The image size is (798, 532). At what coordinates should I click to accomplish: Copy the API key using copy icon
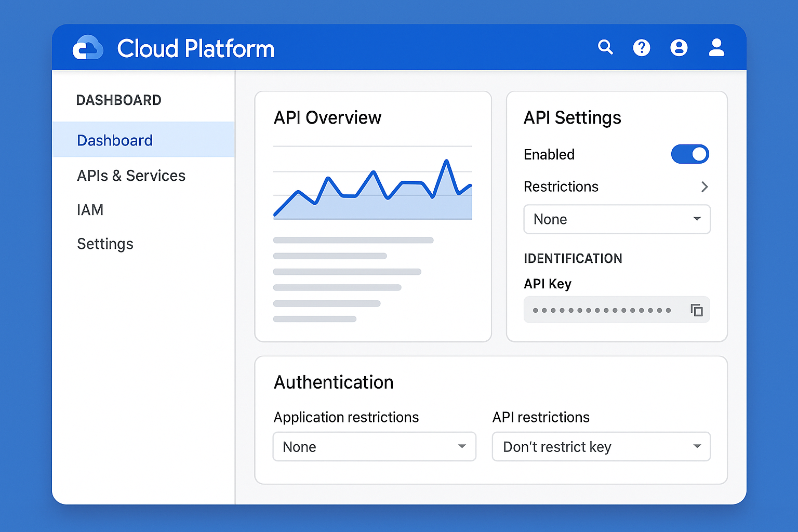click(697, 310)
